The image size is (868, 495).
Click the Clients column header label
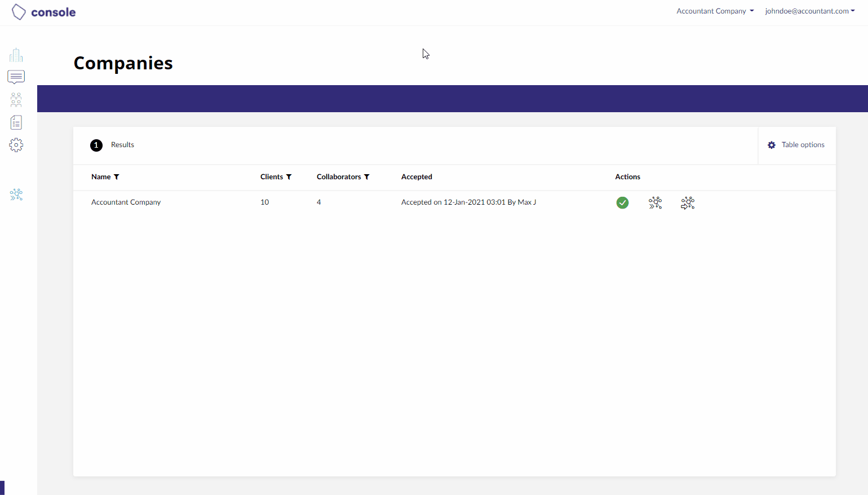pyautogui.click(x=272, y=177)
